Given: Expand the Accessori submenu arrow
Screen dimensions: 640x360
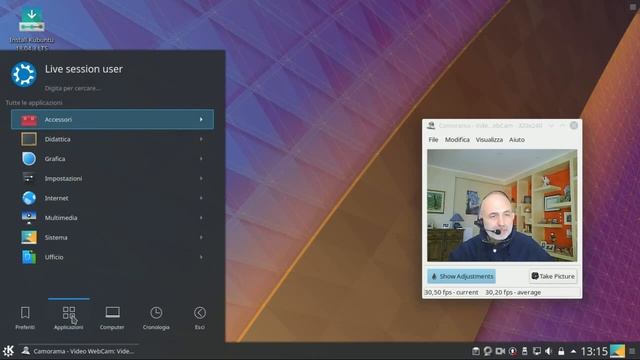Looking at the screenshot, I should (x=201, y=119).
